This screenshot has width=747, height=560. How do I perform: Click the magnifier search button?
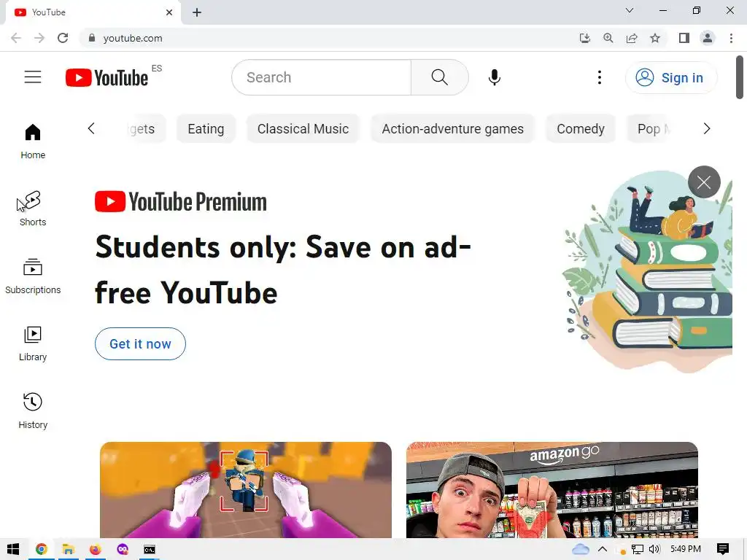439,77
